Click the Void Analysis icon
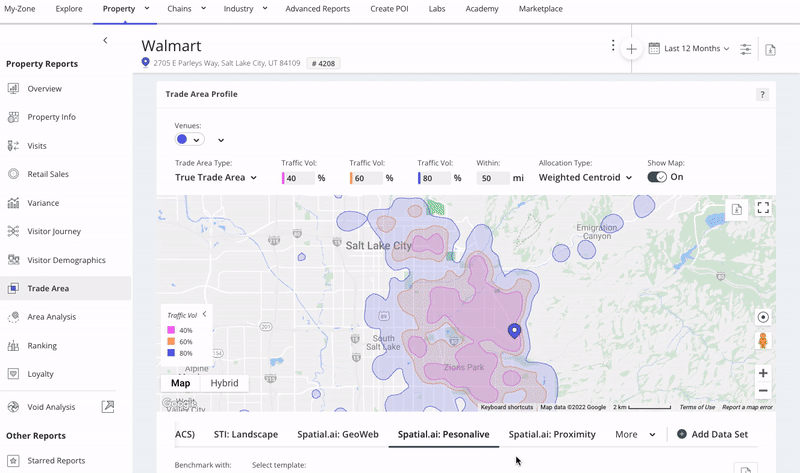The width and height of the screenshot is (800, 473). coord(13,407)
